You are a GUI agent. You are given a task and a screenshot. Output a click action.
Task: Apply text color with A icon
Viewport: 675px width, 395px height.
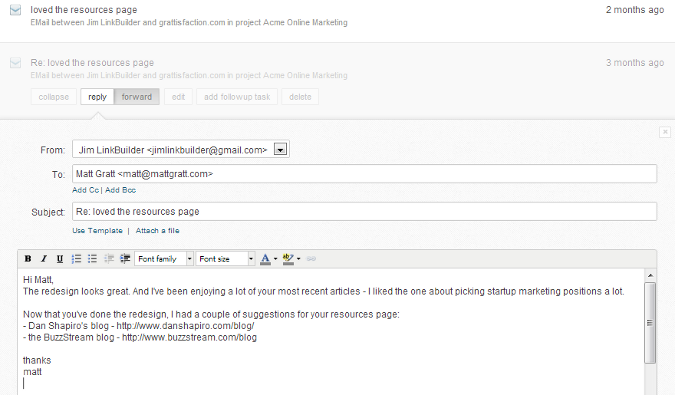(265, 259)
